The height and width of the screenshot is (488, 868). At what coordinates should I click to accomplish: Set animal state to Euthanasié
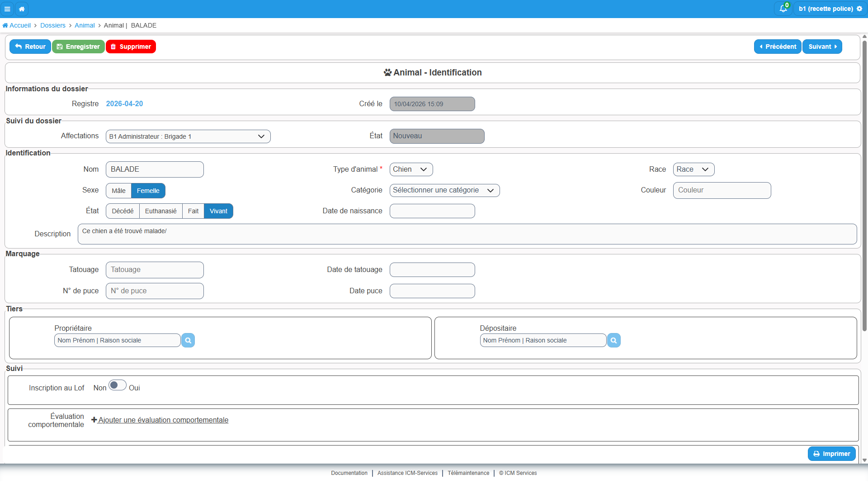(x=160, y=211)
